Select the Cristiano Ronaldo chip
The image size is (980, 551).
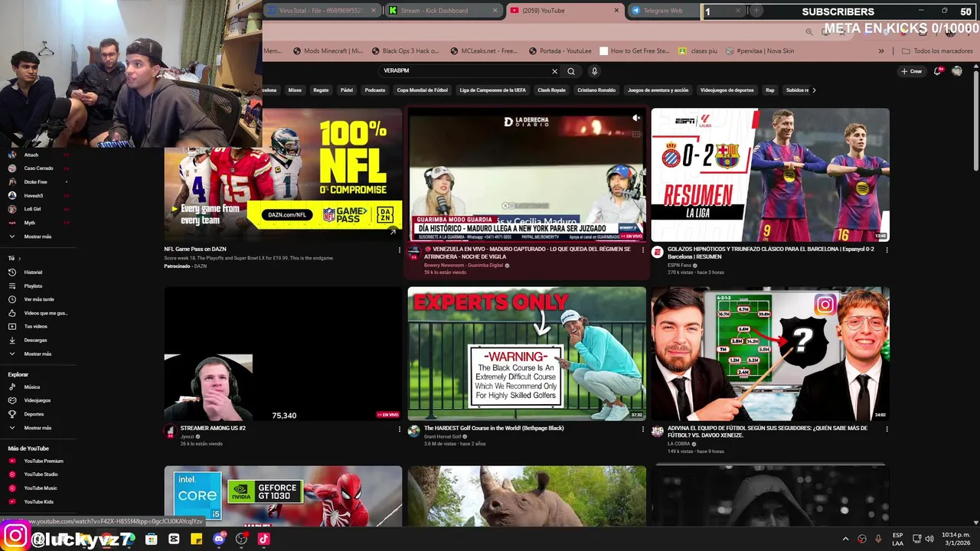(x=596, y=90)
